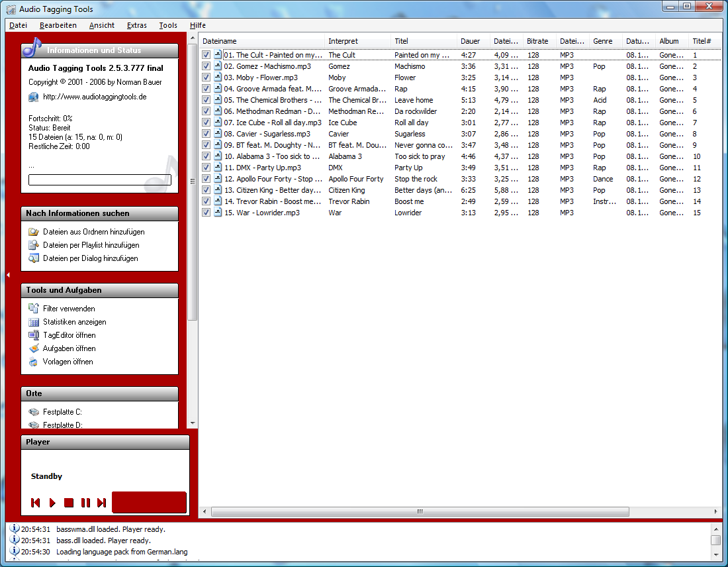Click the info icon of the German.lang log entry
The image size is (728, 567).
tap(15, 551)
